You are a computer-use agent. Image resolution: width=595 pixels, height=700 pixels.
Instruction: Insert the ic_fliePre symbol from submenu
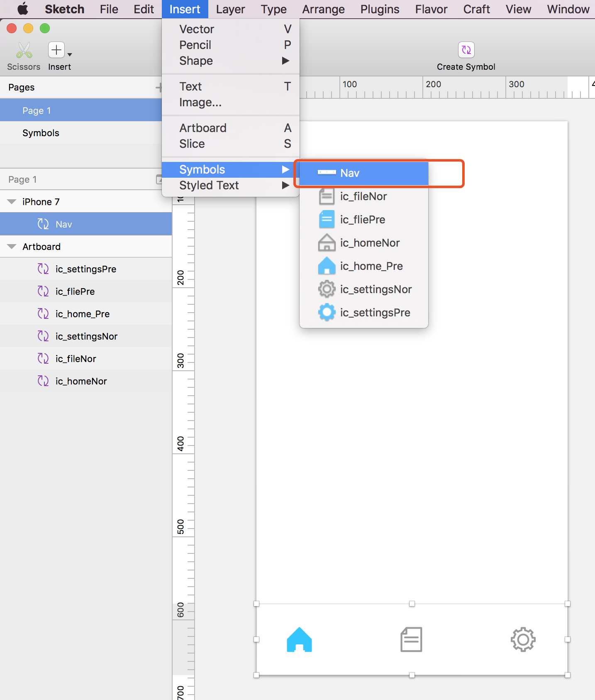364,220
